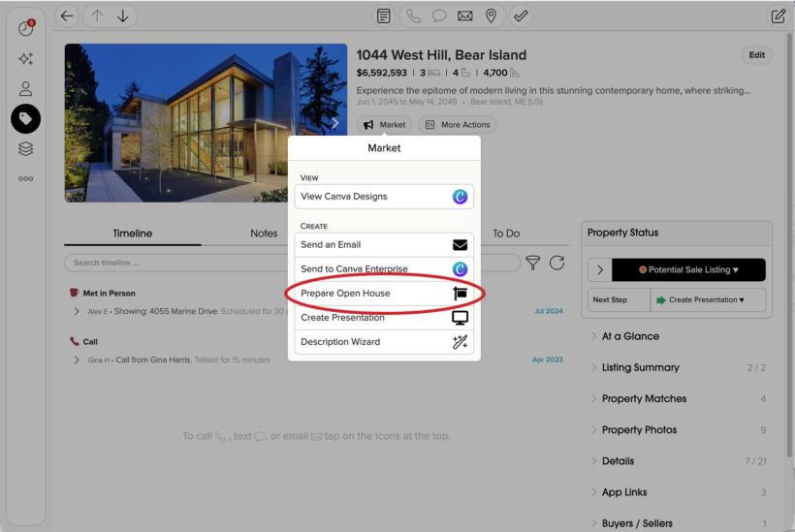Screen dimensions: 795x532
Task: Click the Jul 2024 date label
Action: [549, 311]
